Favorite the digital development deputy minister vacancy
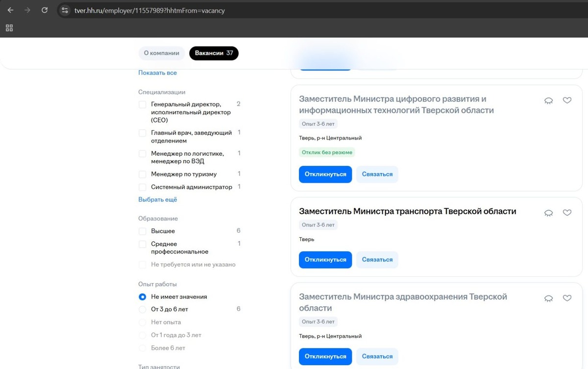 [x=567, y=100]
